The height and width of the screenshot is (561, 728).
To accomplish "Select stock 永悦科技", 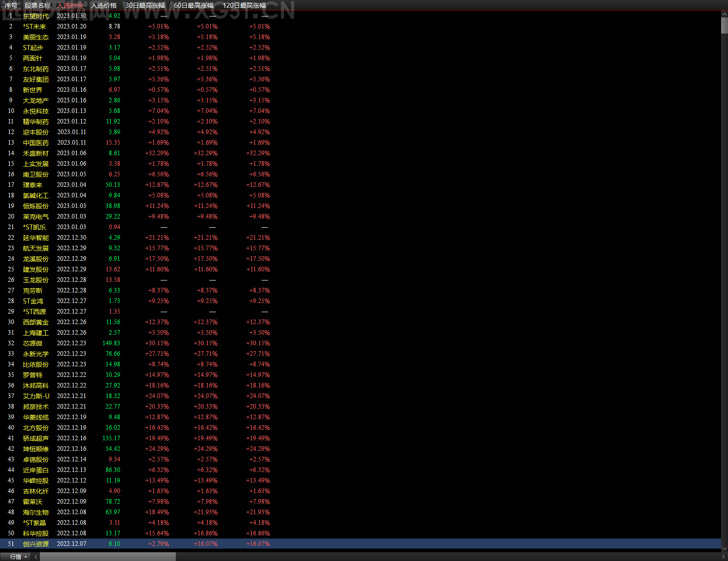I will pyautogui.click(x=36, y=111).
